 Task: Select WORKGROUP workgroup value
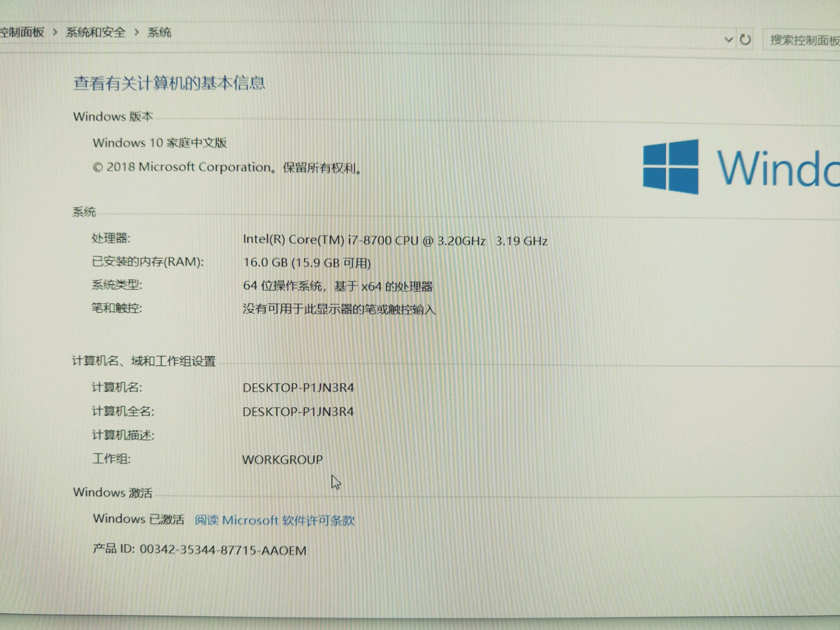point(283,459)
